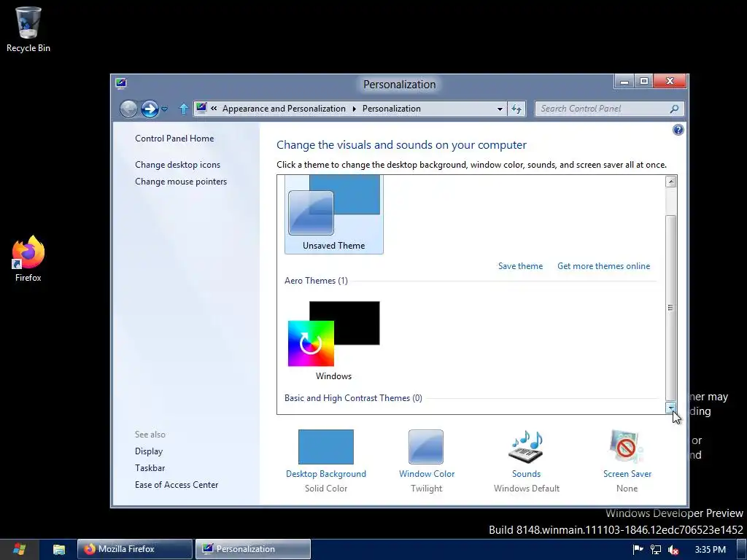Screen dimensions: 747x560
Task: Select the Firefox desktop shortcut icon
Action: coord(28,259)
